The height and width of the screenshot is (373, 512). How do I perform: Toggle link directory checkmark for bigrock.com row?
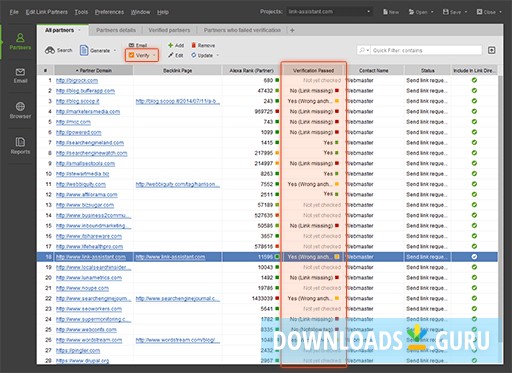pos(474,80)
